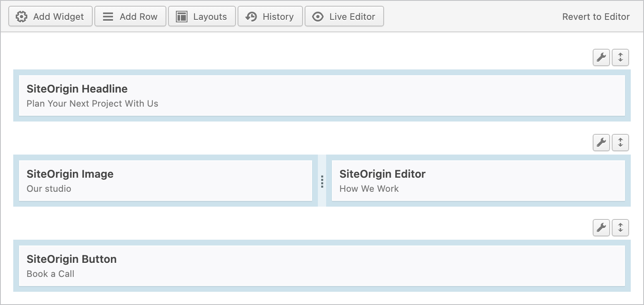
Task: Open wrench settings for the Button row
Action: (601, 228)
